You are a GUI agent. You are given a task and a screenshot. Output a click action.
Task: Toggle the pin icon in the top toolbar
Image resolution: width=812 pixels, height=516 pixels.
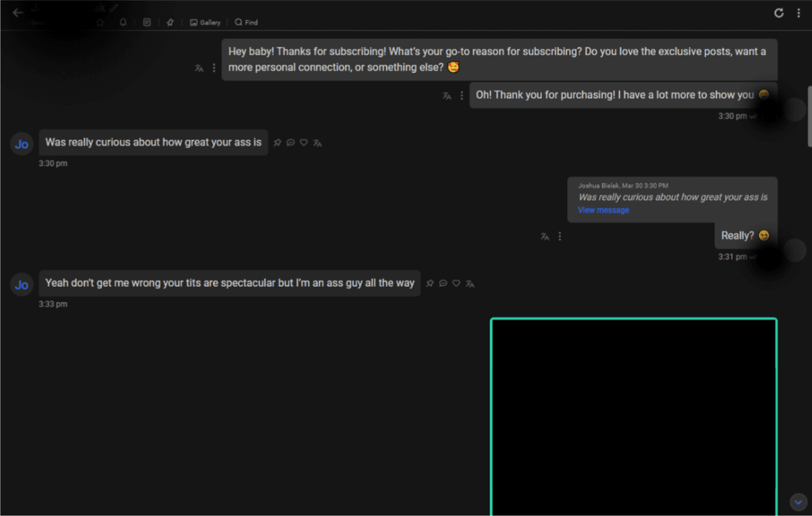[170, 22]
